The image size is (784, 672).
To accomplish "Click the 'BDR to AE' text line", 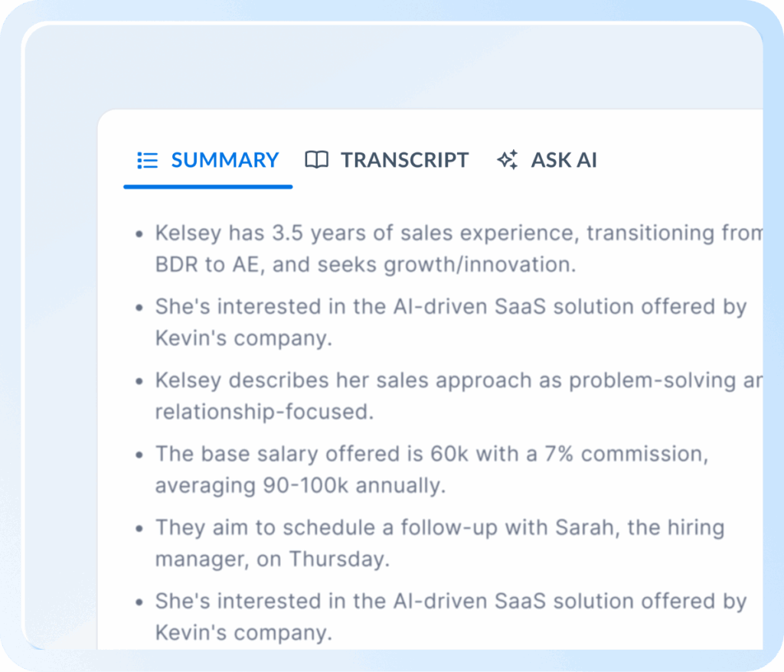I will point(365,265).
